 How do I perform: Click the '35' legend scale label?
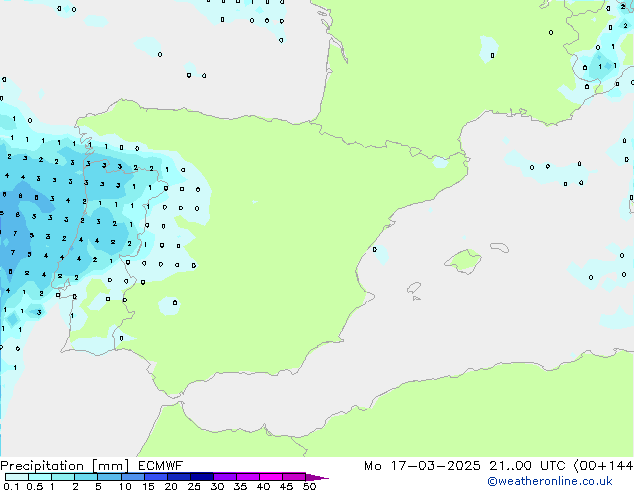click(240, 486)
